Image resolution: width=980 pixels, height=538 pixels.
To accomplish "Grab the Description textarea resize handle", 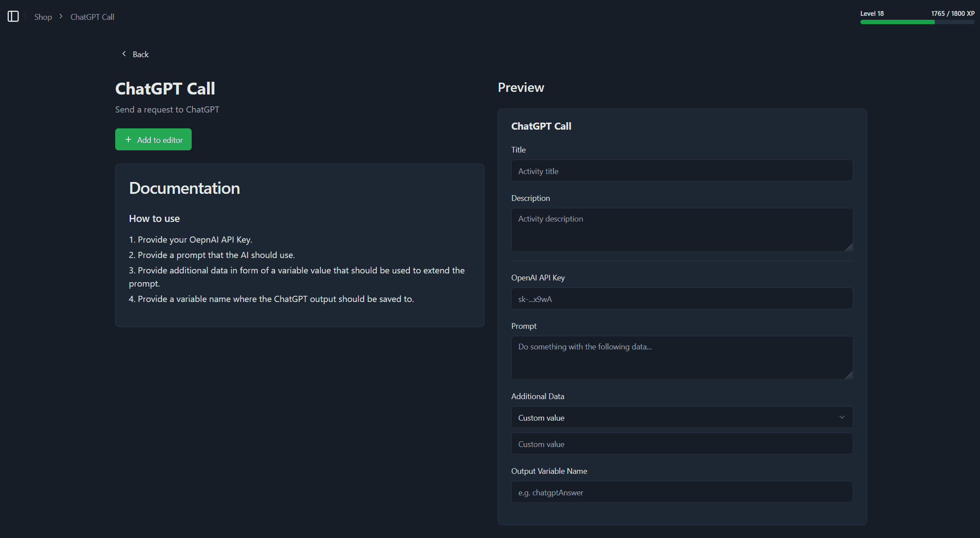I will point(849,247).
